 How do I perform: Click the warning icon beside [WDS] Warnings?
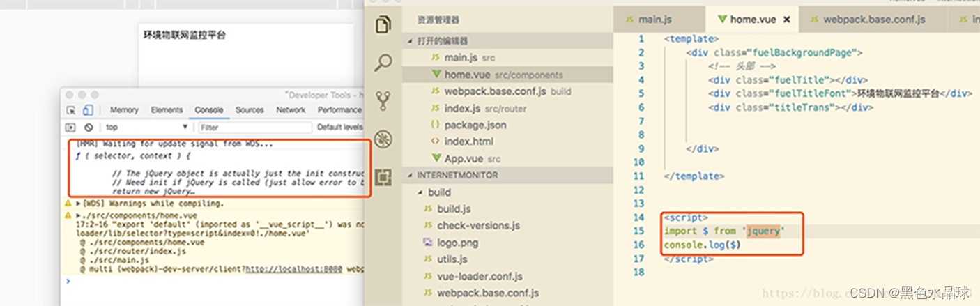click(x=68, y=204)
